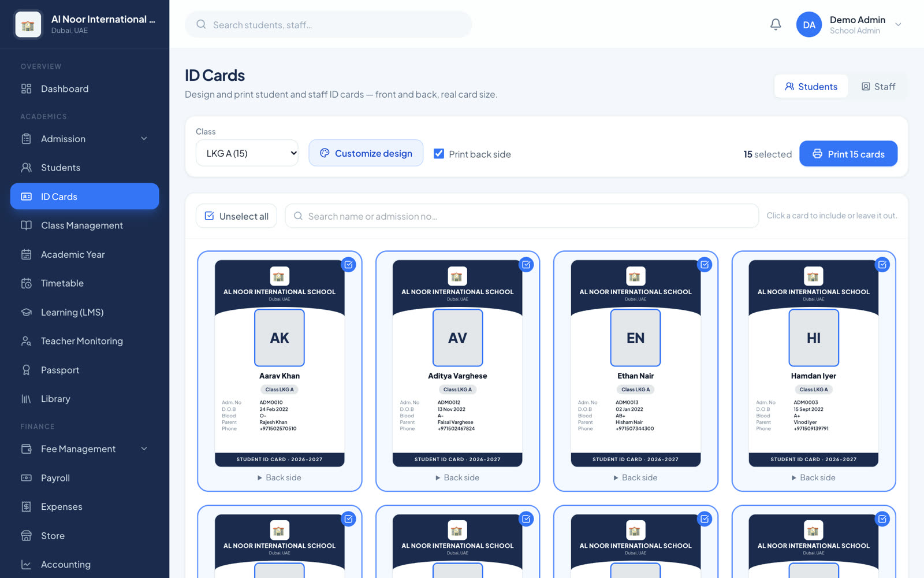The height and width of the screenshot is (578, 924).
Task: Expand Back side of Hamdan Iyer's card
Action: [x=814, y=477]
